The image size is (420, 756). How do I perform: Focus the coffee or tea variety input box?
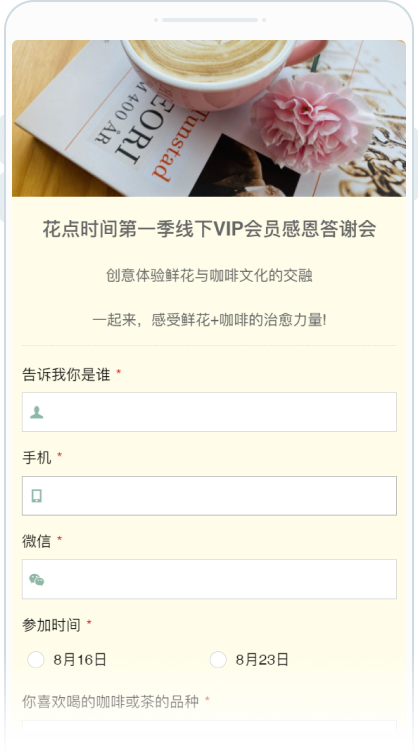(x=209, y=726)
